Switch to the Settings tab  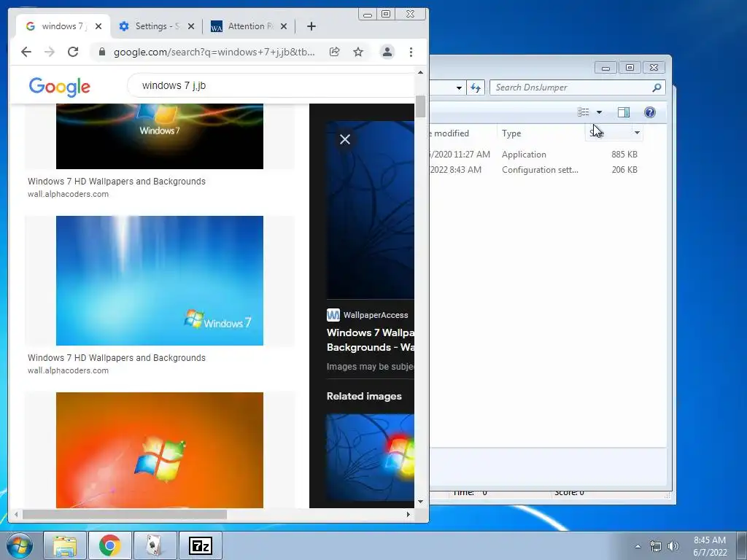click(157, 26)
